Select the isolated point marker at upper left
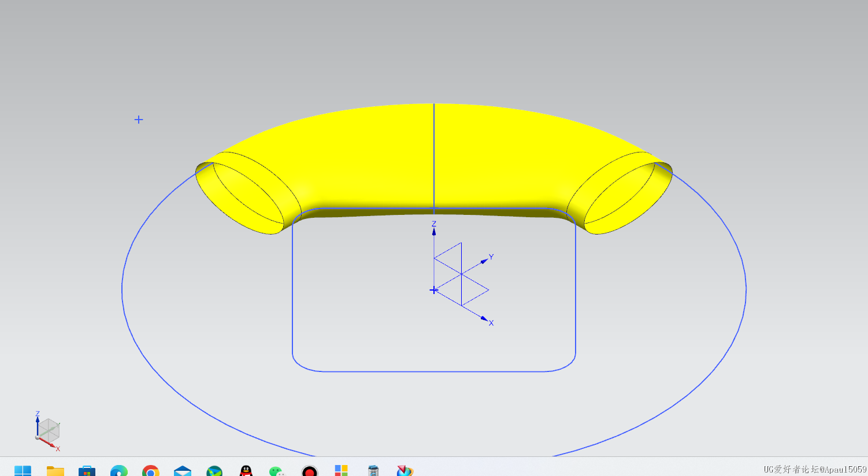This screenshot has height=476, width=868. [139, 120]
